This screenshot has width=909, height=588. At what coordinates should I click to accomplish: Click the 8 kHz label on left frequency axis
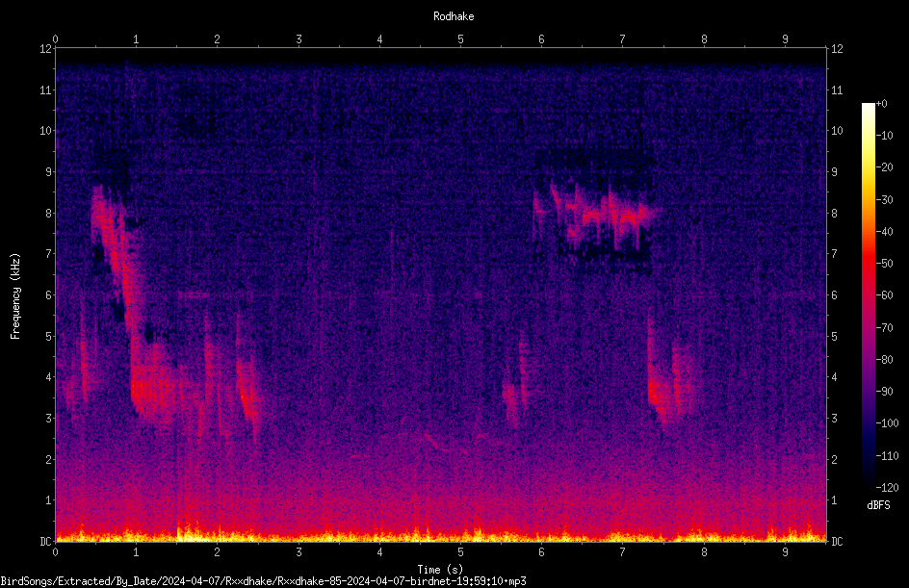49,213
